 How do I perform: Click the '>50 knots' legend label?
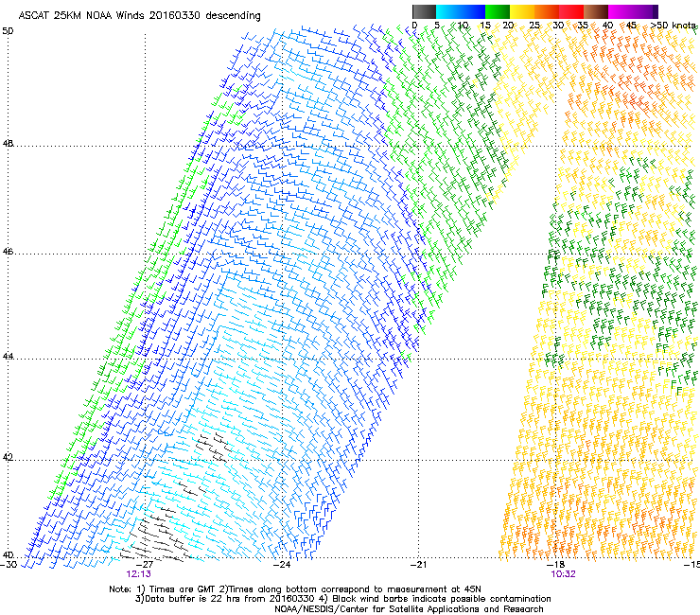[x=673, y=26]
